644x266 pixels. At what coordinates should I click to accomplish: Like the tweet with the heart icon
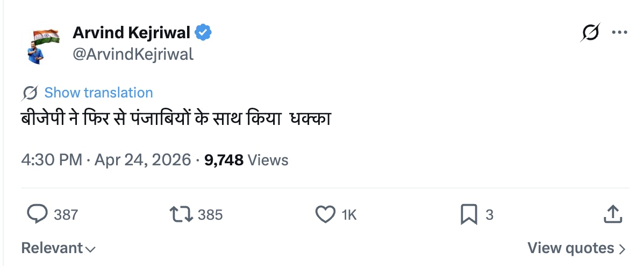click(x=325, y=215)
